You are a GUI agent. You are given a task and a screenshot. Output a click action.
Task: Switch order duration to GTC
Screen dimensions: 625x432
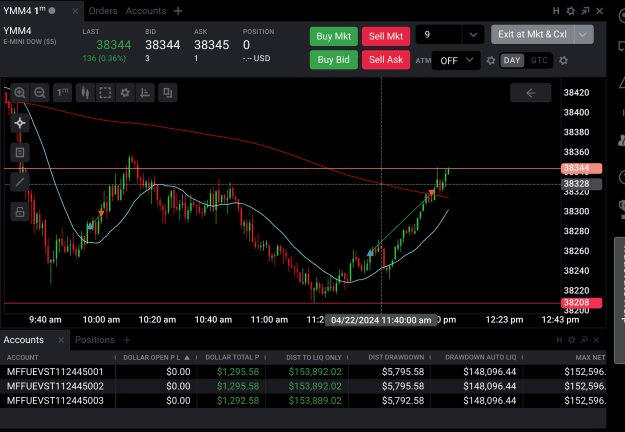pos(539,61)
